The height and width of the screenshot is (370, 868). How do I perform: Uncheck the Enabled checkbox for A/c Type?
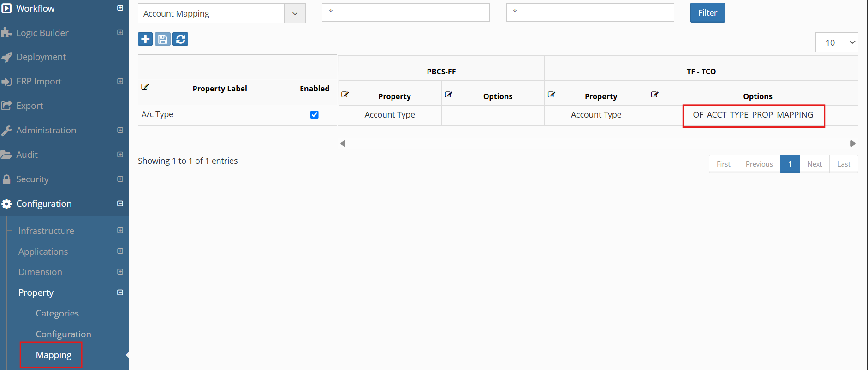click(x=315, y=115)
